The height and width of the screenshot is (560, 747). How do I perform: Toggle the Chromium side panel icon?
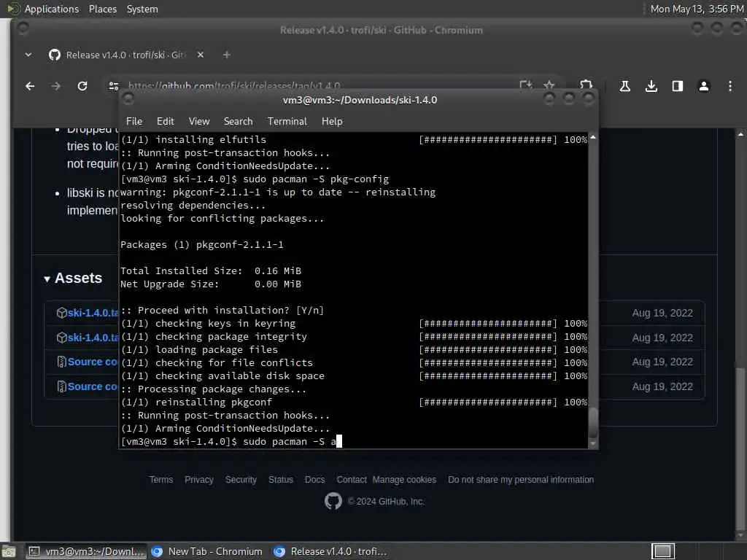click(678, 86)
